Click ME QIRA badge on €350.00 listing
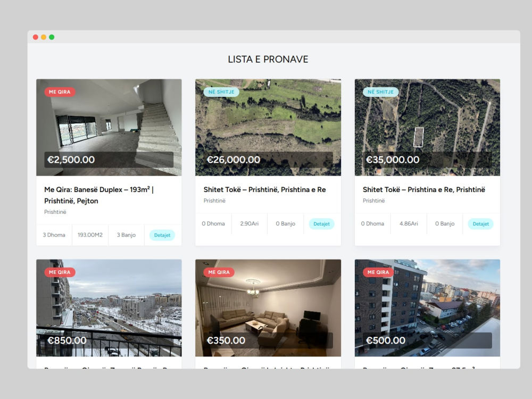The height and width of the screenshot is (399, 532). 219,272
